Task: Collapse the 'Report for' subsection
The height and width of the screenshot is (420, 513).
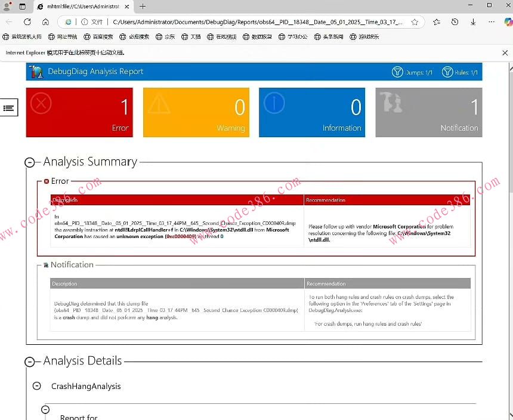Action: click(45, 409)
